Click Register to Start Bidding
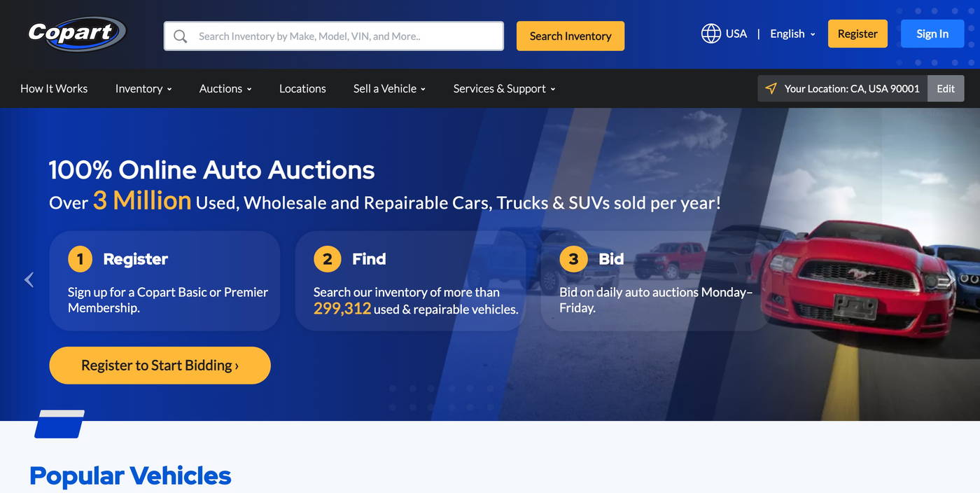 pyautogui.click(x=160, y=365)
